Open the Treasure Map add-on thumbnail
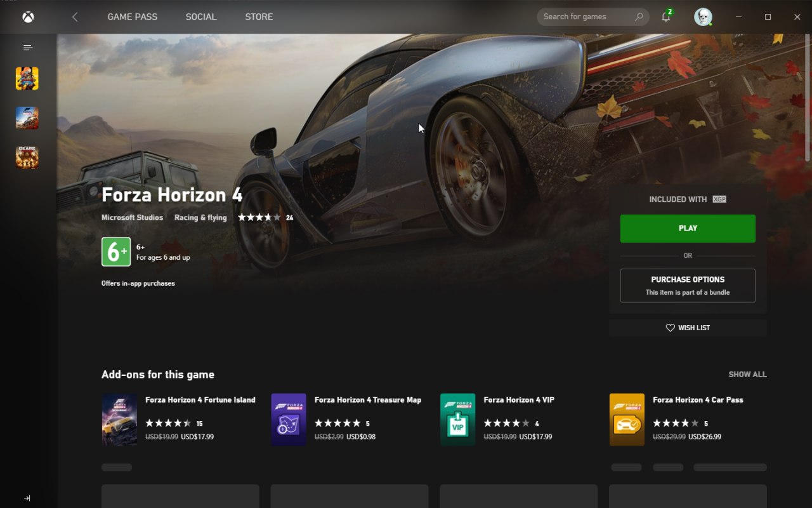The width and height of the screenshot is (812, 508). (x=289, y=420)
